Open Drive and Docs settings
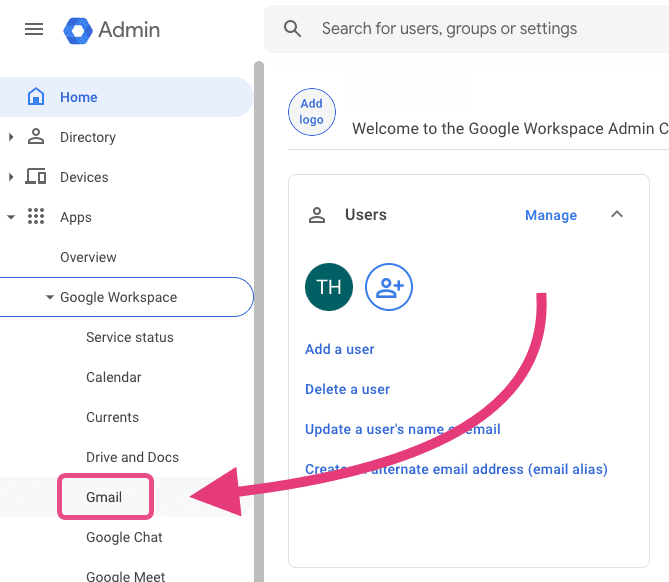Screen dimensions: 669x582 132,457
